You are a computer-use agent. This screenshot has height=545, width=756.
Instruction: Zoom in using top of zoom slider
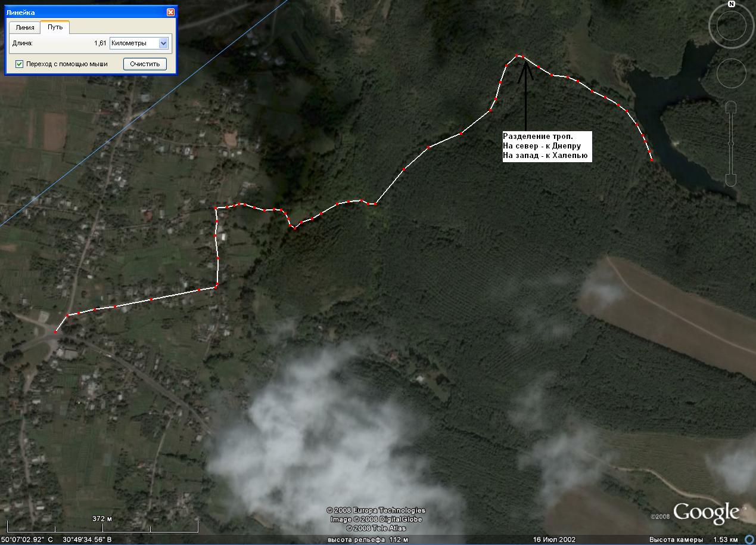[x=731, y=107]
